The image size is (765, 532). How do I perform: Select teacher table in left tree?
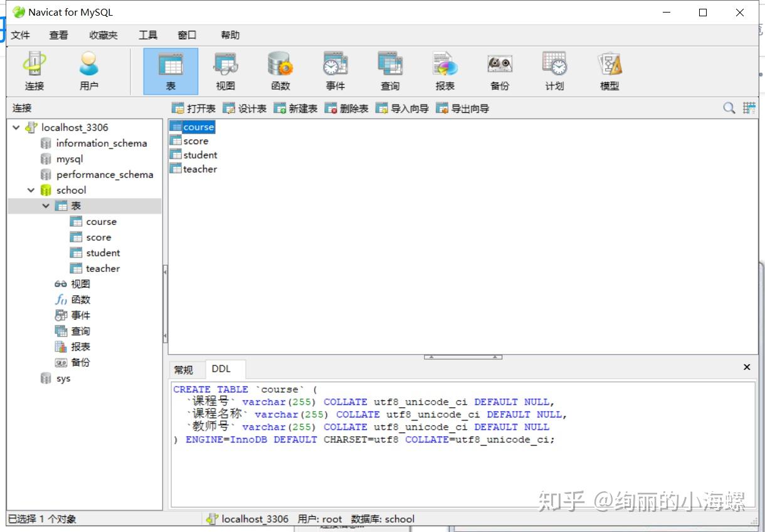[103, 268]
